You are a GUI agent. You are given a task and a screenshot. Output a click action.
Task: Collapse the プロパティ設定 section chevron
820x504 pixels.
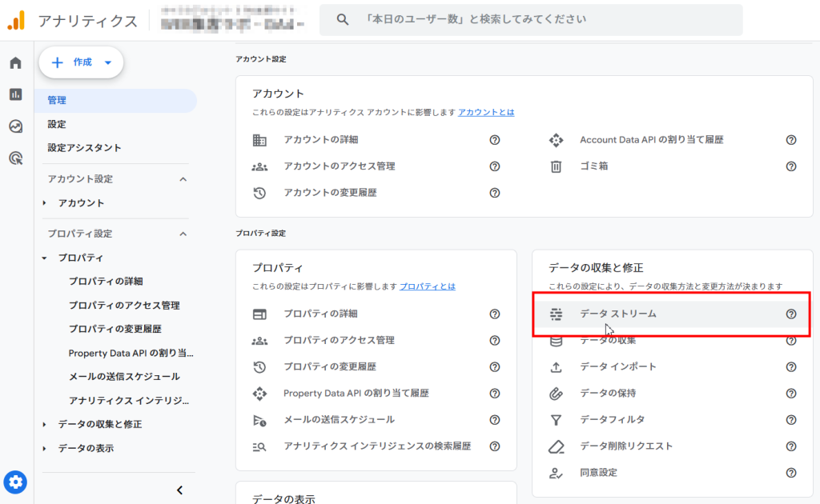[x=183, y=234]
